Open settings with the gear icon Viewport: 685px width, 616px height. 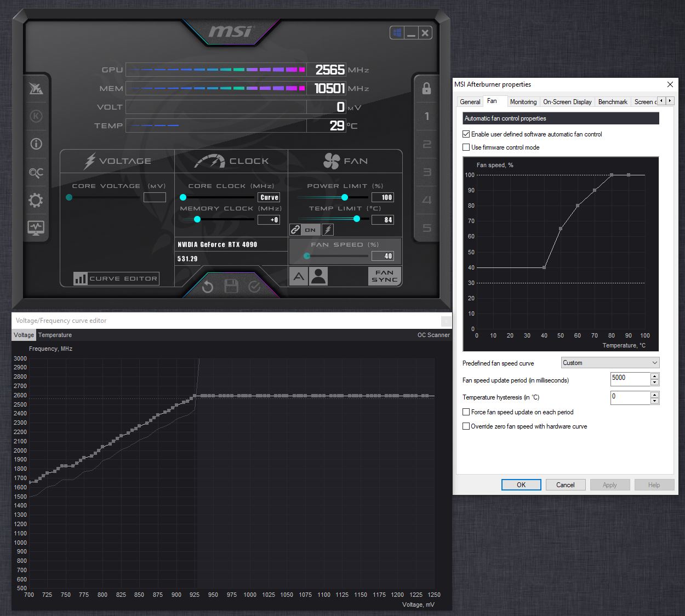click(x=36, y=200)
